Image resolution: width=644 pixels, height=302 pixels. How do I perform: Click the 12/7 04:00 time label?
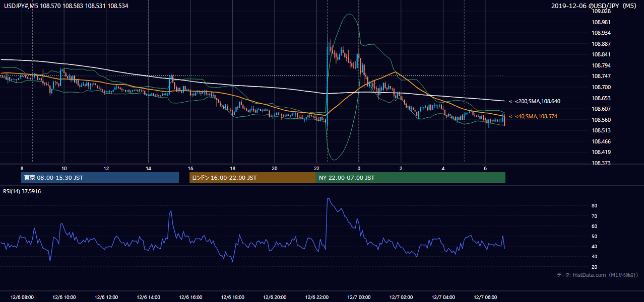[443, 297]
